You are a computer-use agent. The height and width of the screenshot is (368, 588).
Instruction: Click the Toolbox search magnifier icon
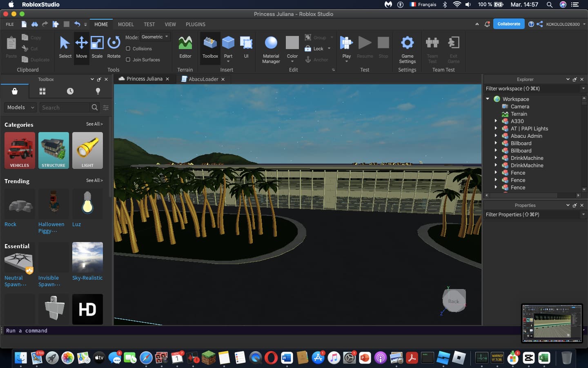(x=94, y=107)
